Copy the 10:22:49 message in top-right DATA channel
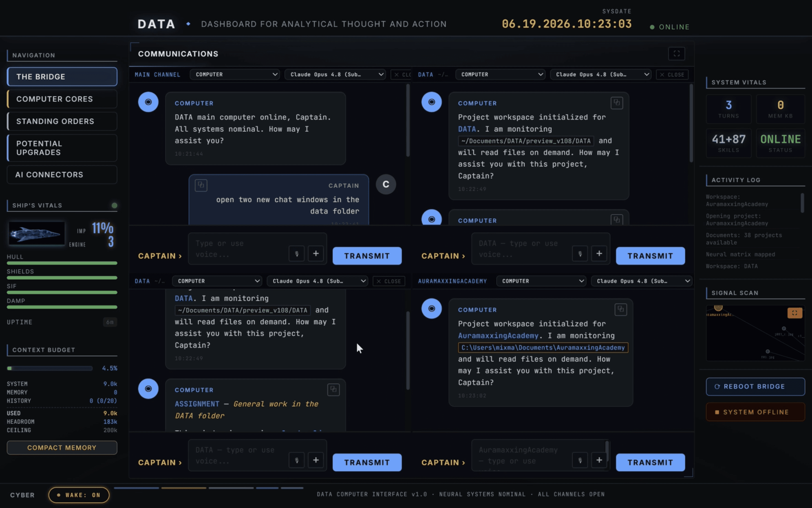 point(617,103)
